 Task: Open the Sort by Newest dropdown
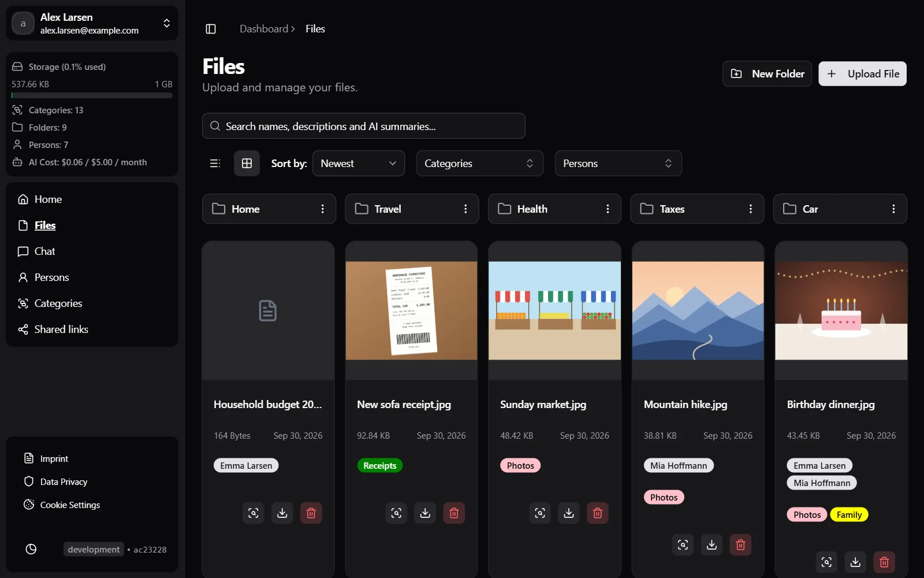coord(359,164)
